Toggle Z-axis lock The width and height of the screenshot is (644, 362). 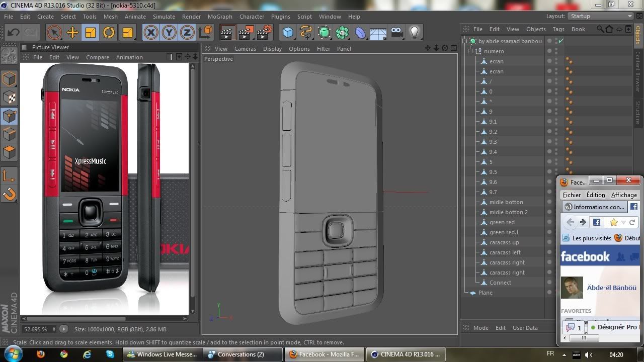pos(187,33)
